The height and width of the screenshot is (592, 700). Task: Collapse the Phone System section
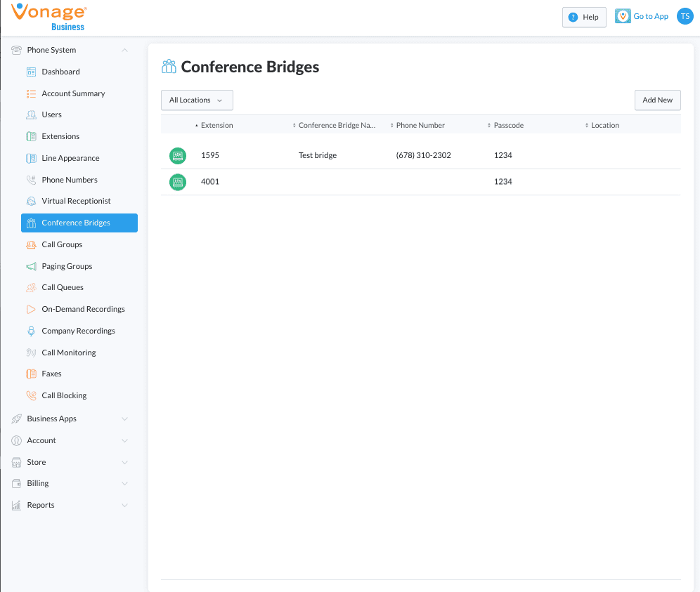tap(124, 50)
